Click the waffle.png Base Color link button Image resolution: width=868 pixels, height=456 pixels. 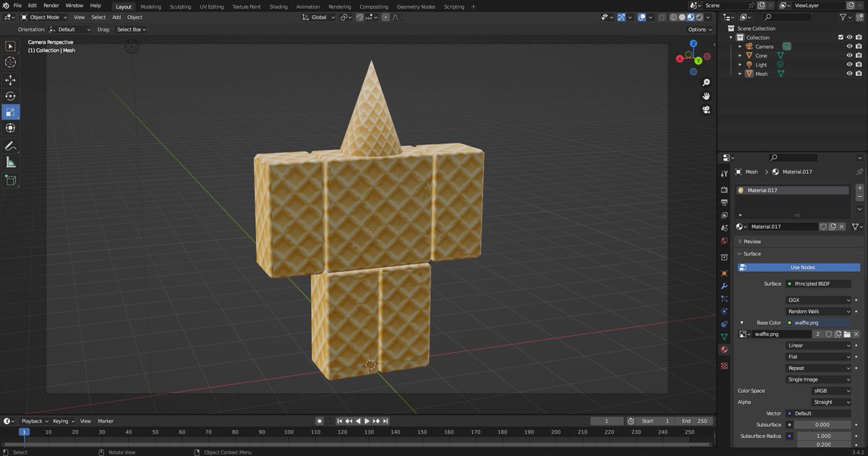(819, 323)
